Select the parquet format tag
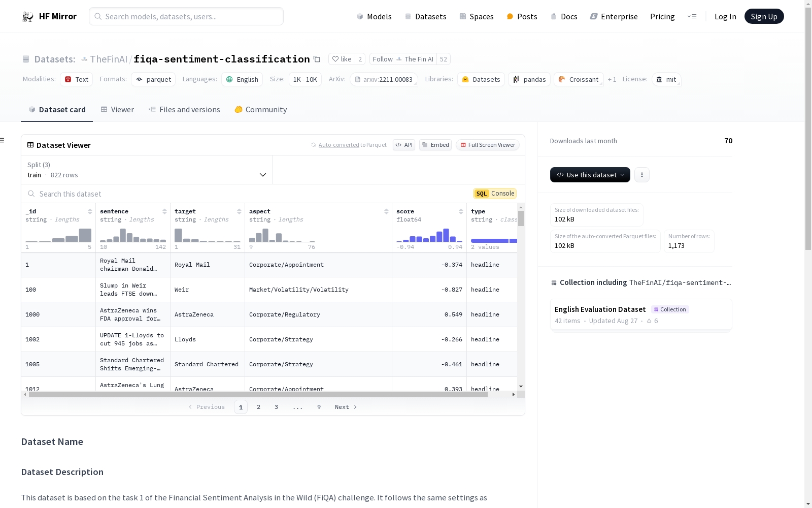 tap(153, 79)
